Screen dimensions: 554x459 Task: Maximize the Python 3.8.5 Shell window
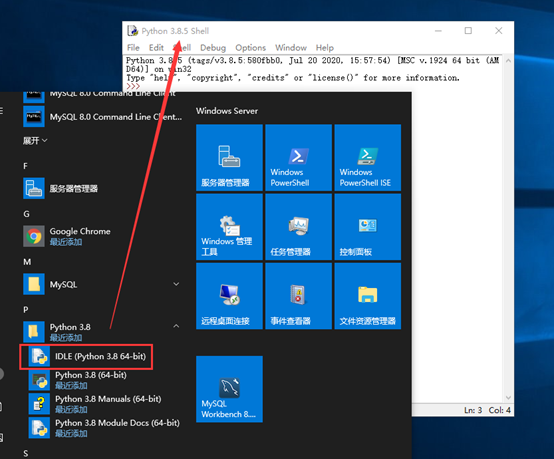click(x=468, y=31)
